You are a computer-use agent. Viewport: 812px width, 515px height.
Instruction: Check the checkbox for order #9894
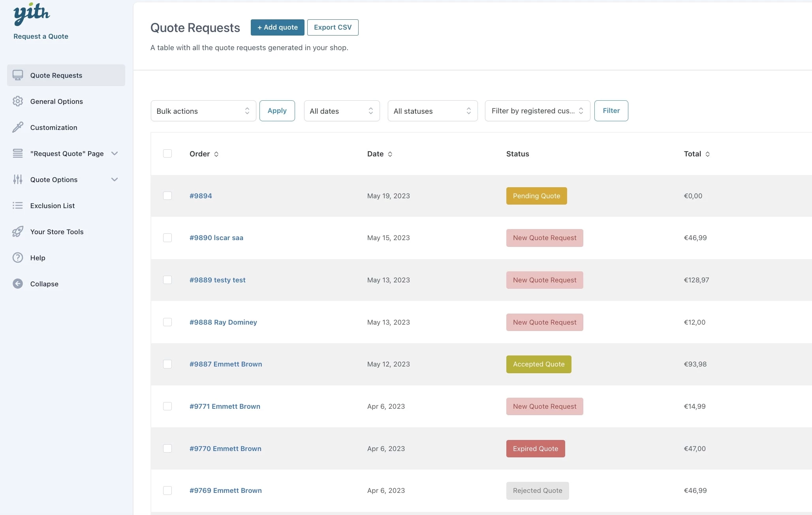[167, 195]
